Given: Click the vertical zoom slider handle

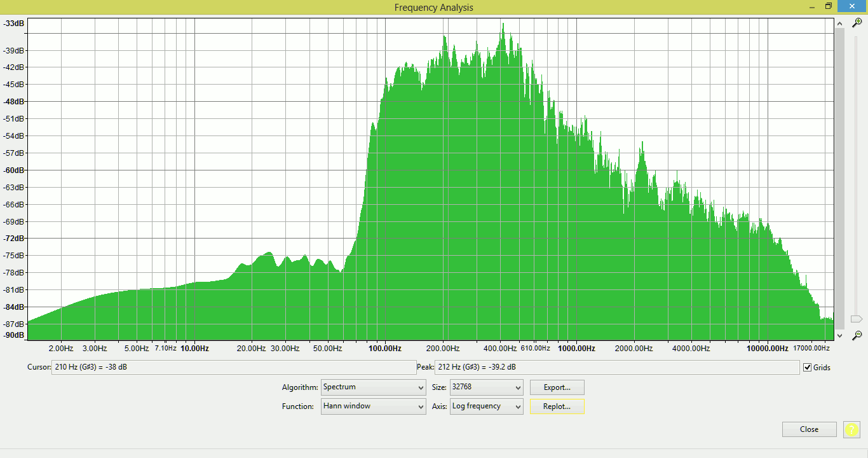Looking at the screenshot, I should (857, 318).
